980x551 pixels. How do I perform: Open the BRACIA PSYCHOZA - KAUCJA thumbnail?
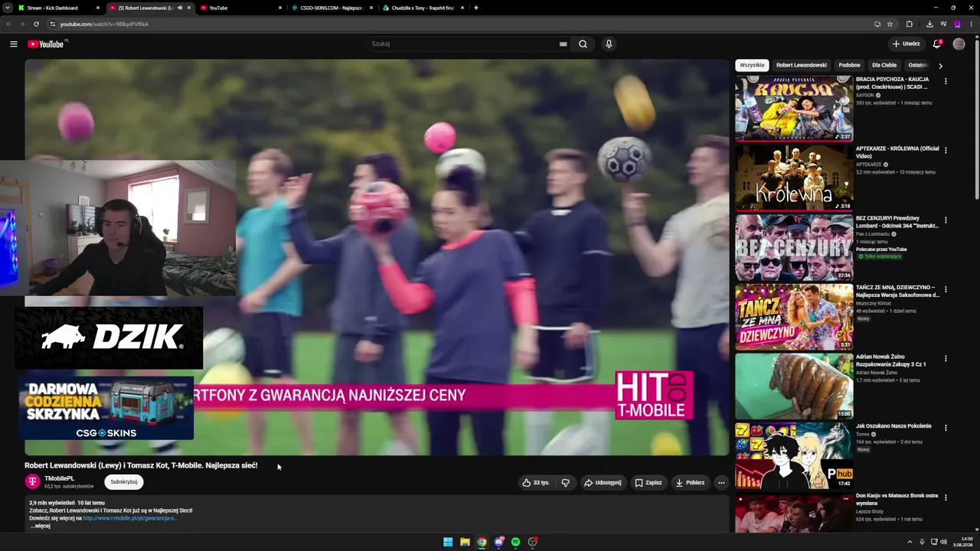(x=794, y=109)
